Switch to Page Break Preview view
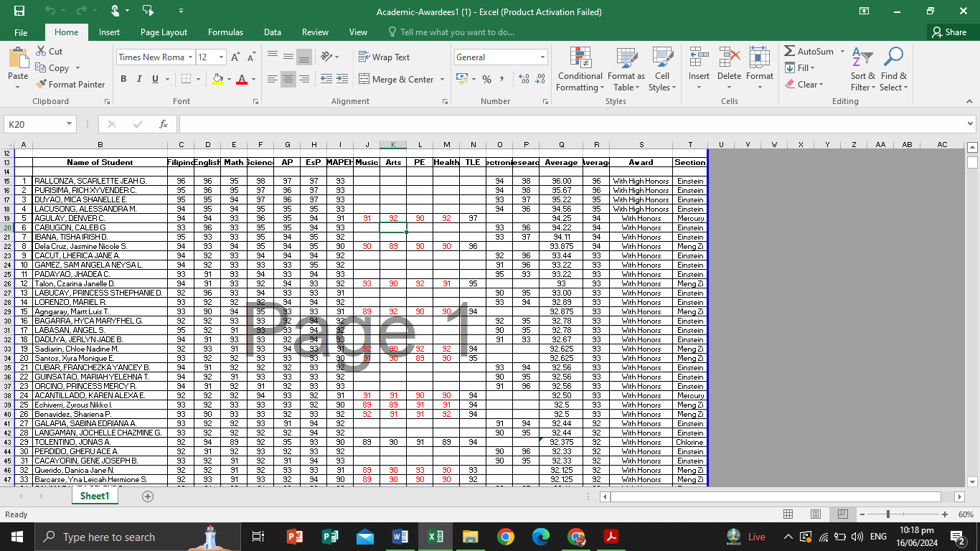This screenshot has height=551, width=980. (843, 514)
